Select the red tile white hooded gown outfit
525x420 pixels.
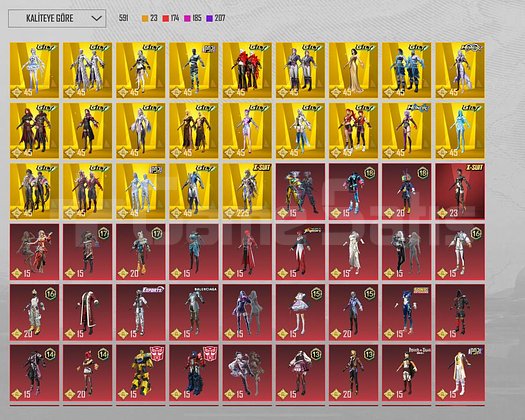354,252
